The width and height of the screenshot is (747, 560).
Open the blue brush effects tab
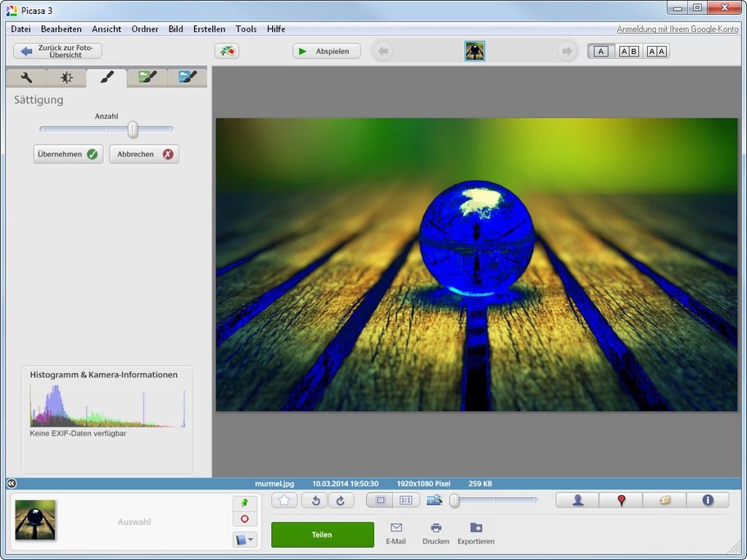(x=188, y=78)
